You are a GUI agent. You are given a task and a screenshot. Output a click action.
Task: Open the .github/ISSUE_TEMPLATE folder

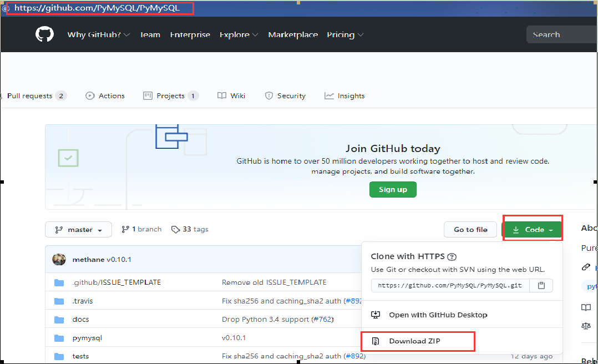[116, 282]
